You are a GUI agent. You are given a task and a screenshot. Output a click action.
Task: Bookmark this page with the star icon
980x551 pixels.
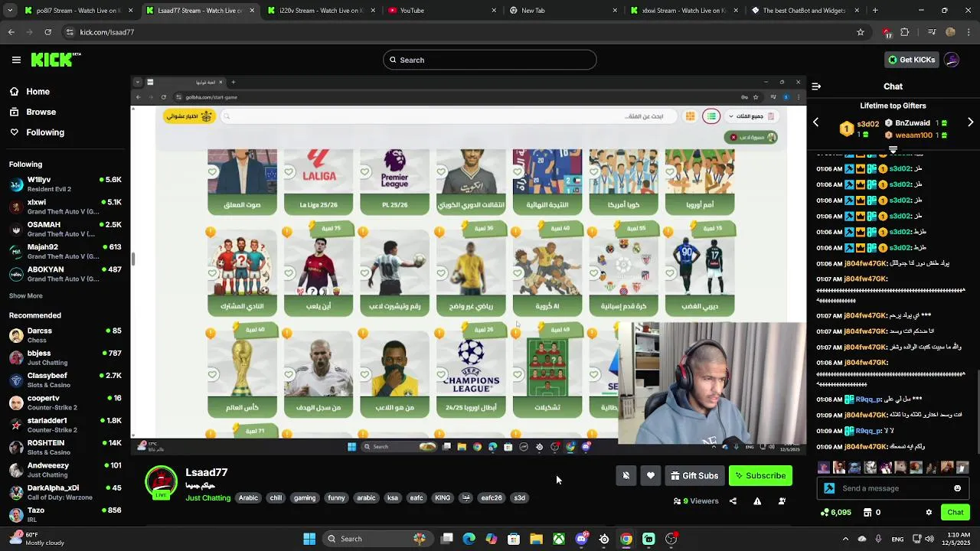click(x=861, y=32)
